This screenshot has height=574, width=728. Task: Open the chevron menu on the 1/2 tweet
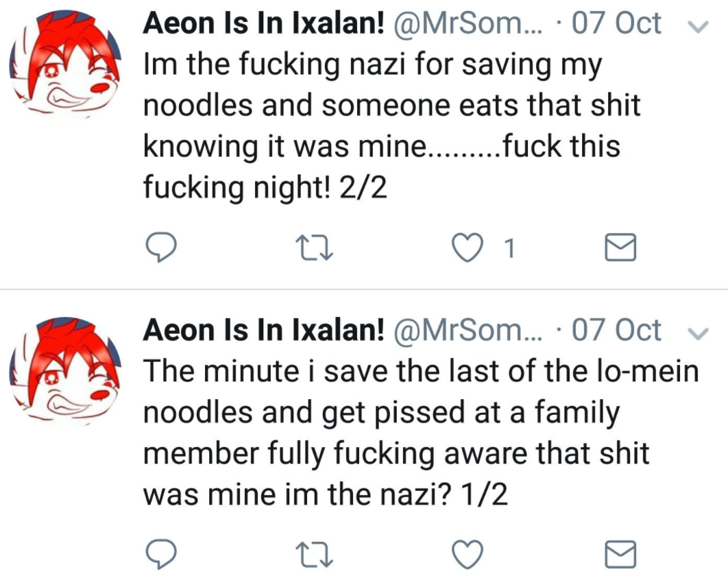tap(698, 333)
